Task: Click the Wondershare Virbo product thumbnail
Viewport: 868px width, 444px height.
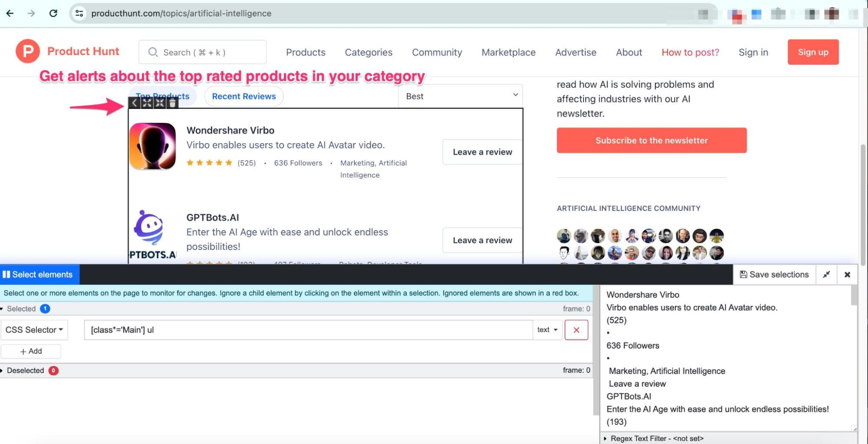Action: pos(152,145)
